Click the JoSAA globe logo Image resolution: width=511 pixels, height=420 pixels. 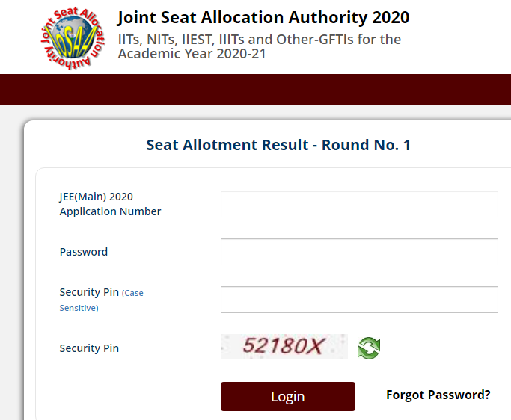pyautogui.click(x=73, y=38)
